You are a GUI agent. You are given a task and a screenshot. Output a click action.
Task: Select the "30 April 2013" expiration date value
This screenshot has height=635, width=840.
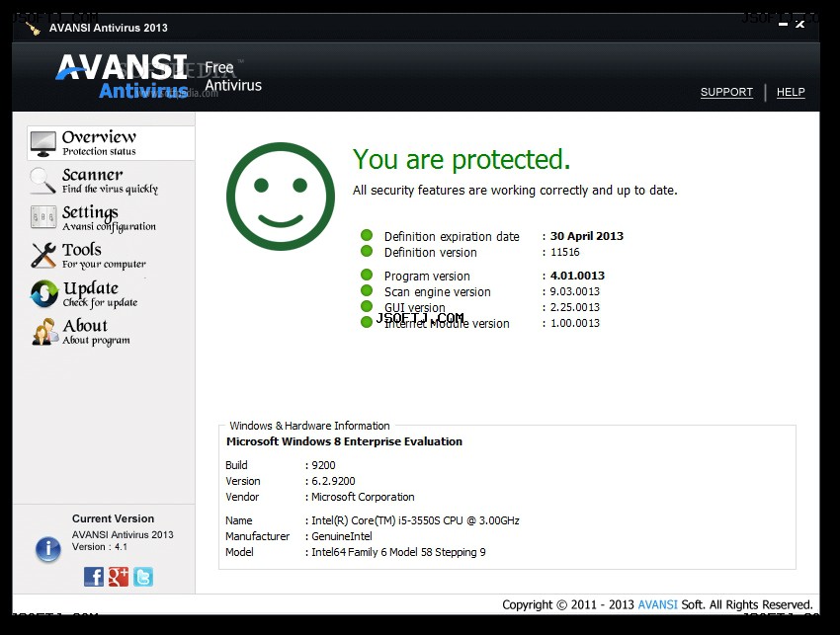[x=587, y=236]
